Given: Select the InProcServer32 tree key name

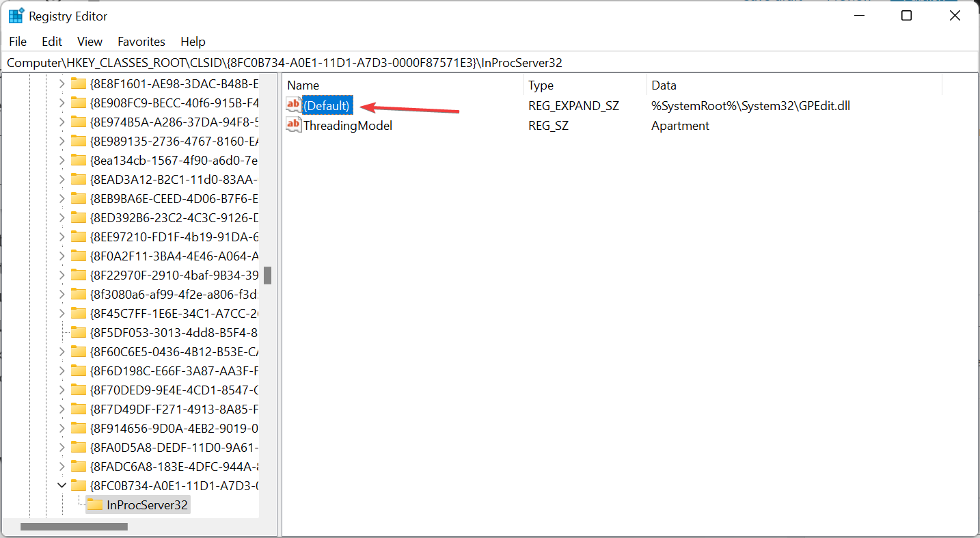Looking at the screenshot, I should pos(148,505).
